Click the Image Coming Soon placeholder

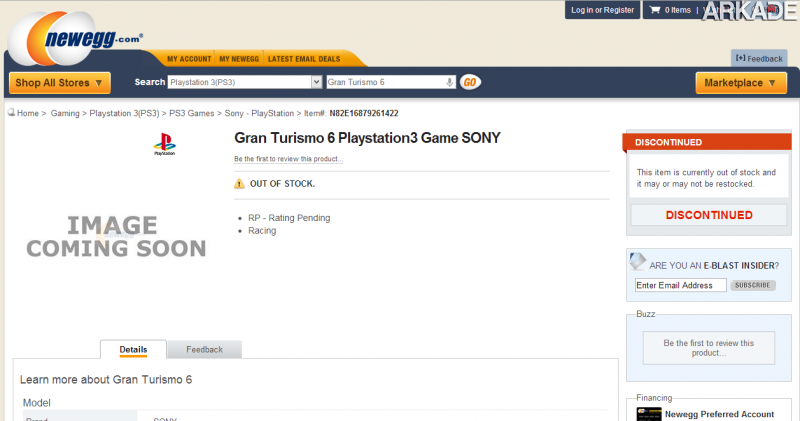point(116,237)
